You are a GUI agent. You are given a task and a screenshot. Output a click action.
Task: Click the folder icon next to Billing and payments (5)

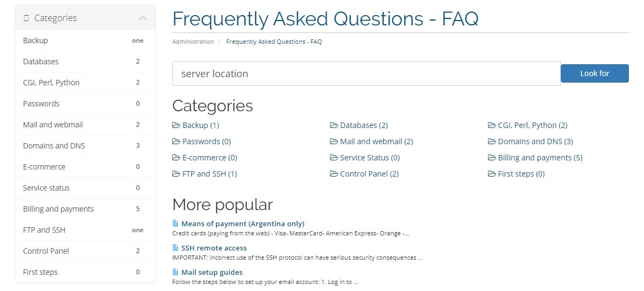pyautogui.click(x=492, y=158)
